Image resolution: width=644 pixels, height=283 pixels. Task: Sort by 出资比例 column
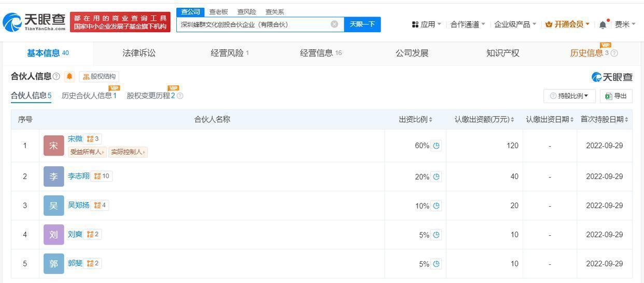coord(416,119)
